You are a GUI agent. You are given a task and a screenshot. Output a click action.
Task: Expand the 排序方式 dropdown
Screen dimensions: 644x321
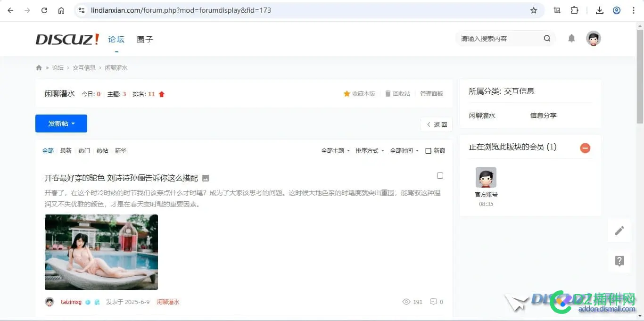click(370, 151)
